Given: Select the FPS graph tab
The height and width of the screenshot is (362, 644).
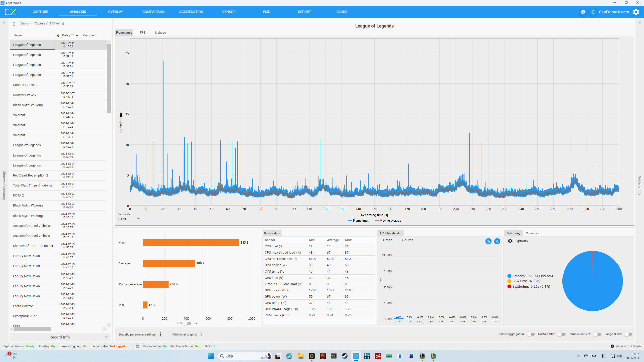Looking at the screenshot, I should [x=142, y=33].
